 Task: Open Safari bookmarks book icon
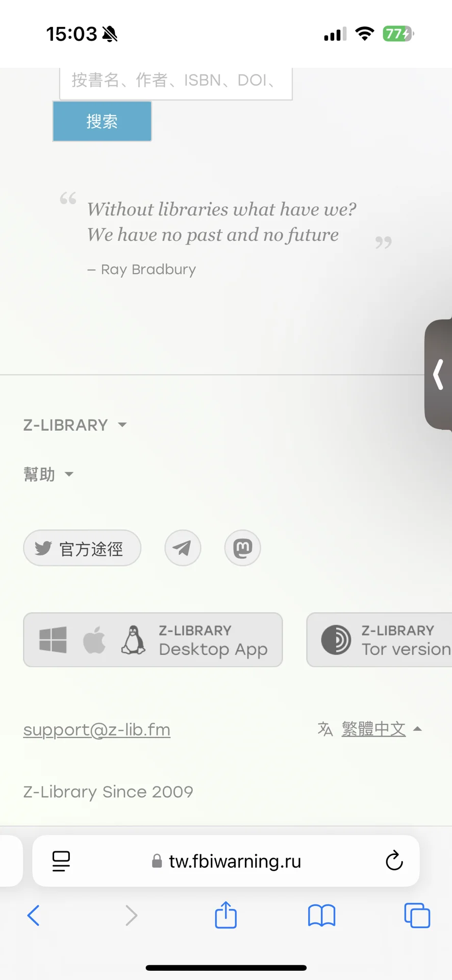pyautogui.click(x=321, y=915)
